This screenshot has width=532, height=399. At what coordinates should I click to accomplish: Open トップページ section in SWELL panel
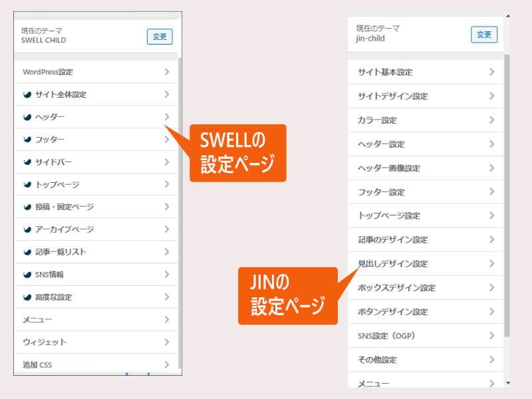(96, 185)
